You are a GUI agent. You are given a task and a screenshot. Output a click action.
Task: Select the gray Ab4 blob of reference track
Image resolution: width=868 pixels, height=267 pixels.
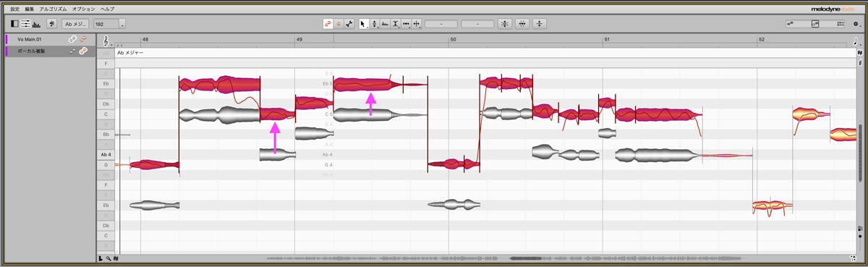pyautogui.click(x=278, y=154)
